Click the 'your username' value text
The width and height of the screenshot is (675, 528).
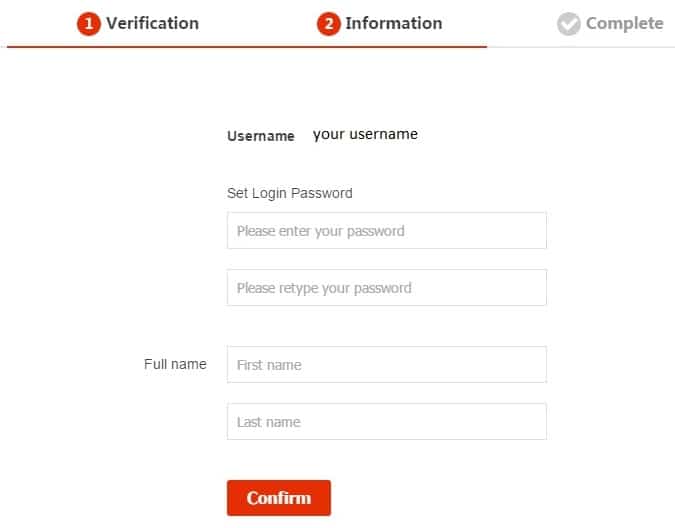(365, 134)
